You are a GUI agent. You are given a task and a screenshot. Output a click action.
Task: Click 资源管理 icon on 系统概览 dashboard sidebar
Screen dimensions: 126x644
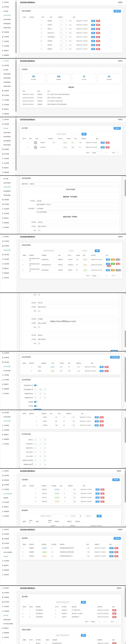(x=3, y=91)
